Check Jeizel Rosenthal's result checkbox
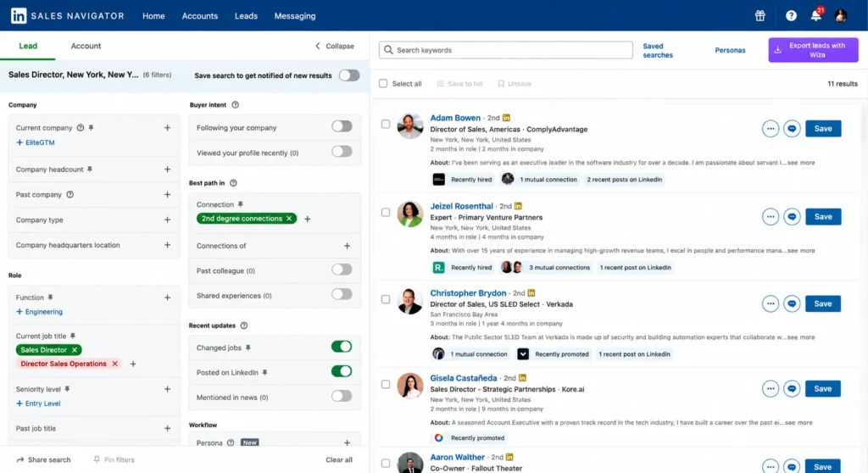 click(x=386, y=212)
